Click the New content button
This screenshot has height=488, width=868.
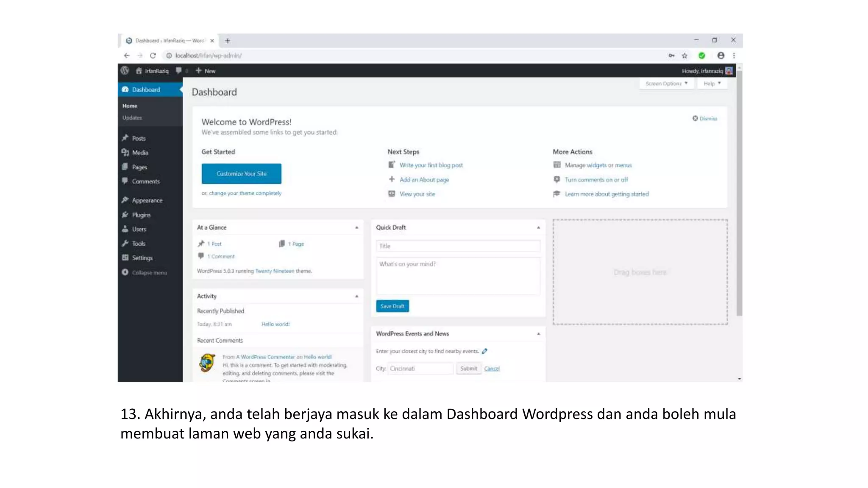click(x=206, y=71)
